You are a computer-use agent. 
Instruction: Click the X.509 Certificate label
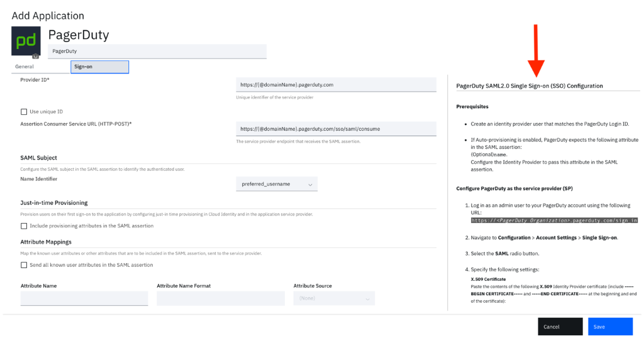tap(488, 279)
